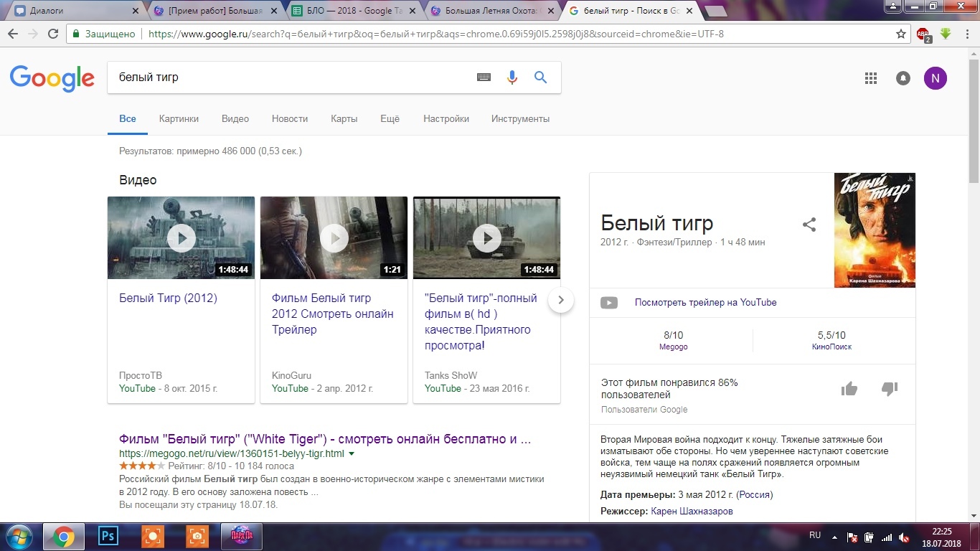Click the RU language indicator
Viewport: 980px width, 551px height.
815,535
